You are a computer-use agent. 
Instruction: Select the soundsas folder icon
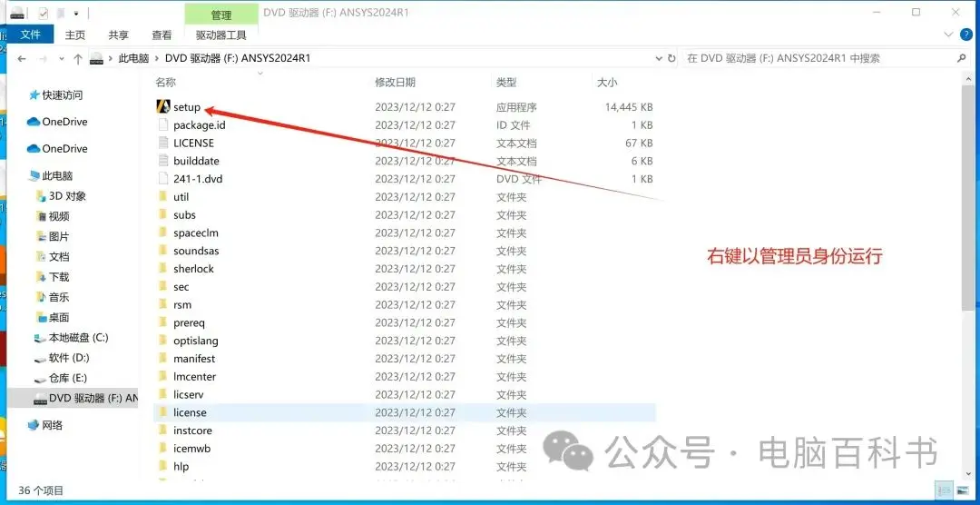pos(163,251)
